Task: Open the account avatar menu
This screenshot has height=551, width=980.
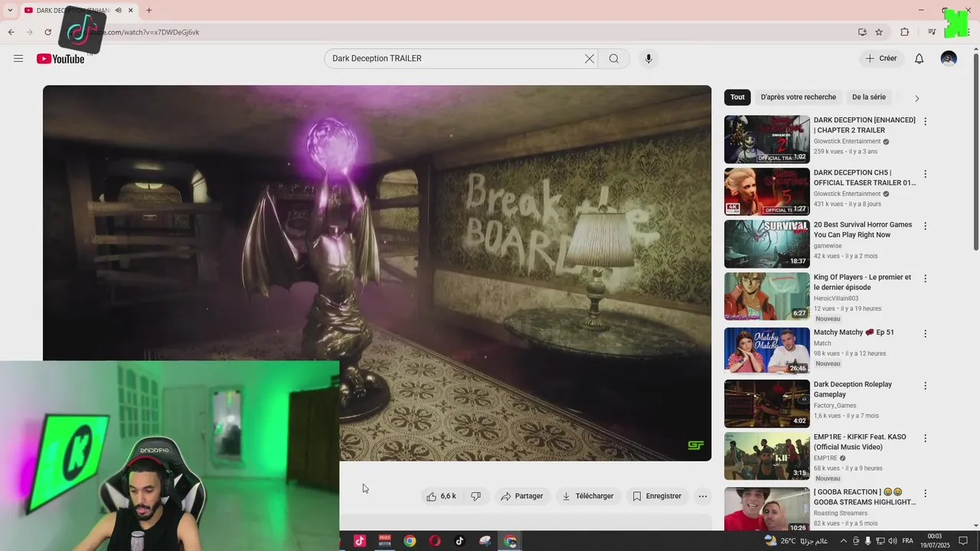Action: (949, 59)
